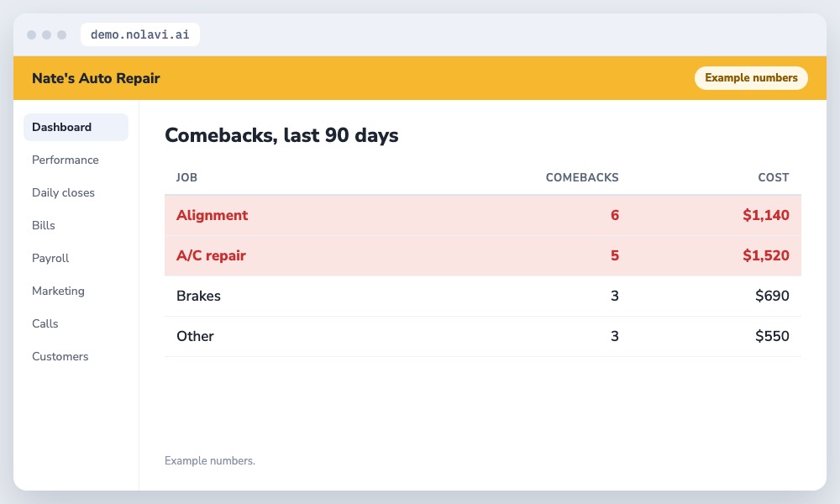
Task: Click the $550 cost cell
Action: (x=772, y=336)
